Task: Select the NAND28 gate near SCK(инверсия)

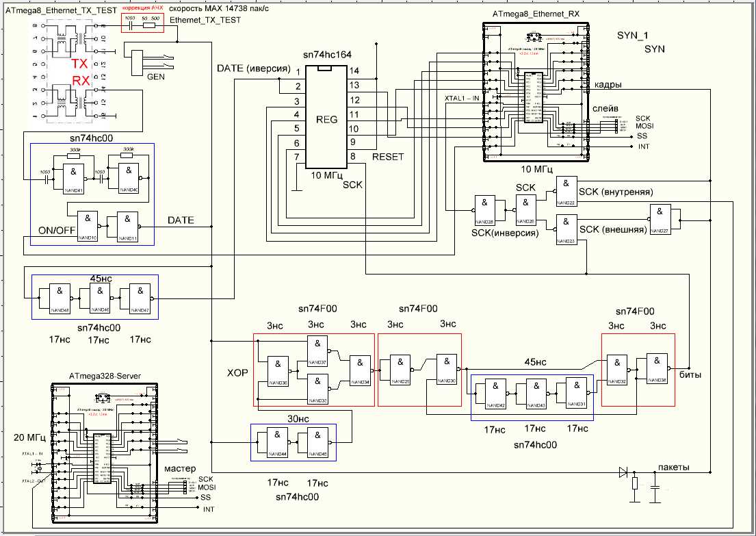Action: 485,210
